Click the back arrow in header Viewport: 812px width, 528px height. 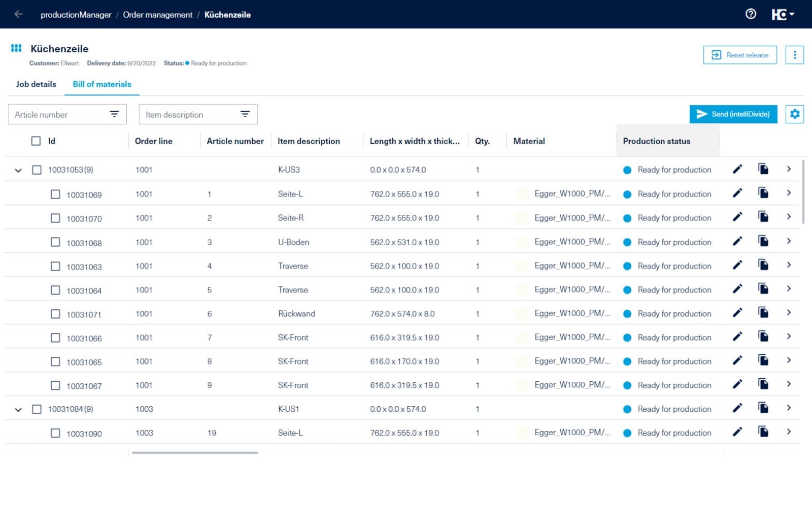pos(19,14)
